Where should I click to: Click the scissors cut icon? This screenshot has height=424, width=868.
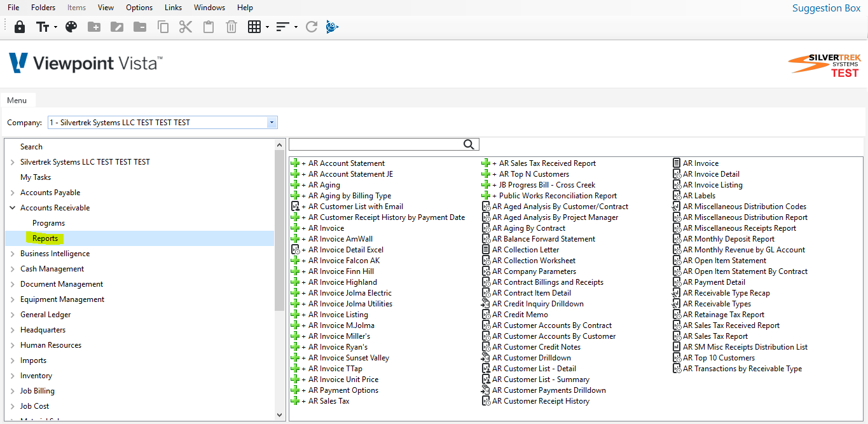pyautogui.click(x=186, y=27)
